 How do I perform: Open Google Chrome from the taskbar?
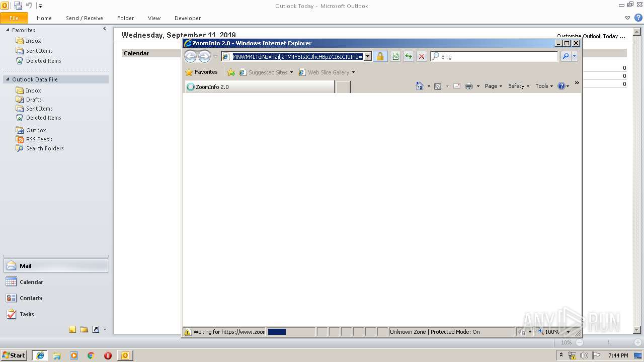91,355
